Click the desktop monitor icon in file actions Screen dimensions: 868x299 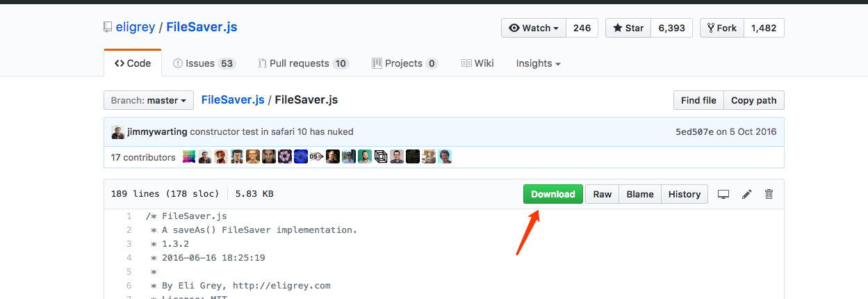coord(723,195)
